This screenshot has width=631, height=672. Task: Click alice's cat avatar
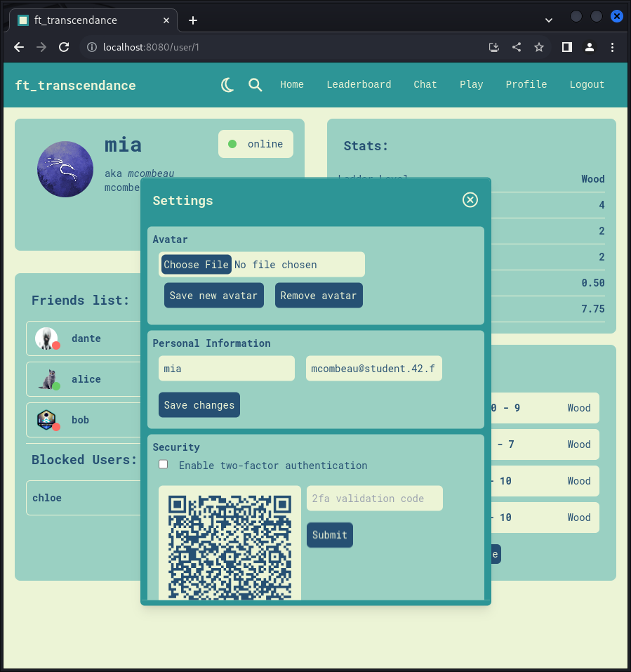click(x=48, y=379)
